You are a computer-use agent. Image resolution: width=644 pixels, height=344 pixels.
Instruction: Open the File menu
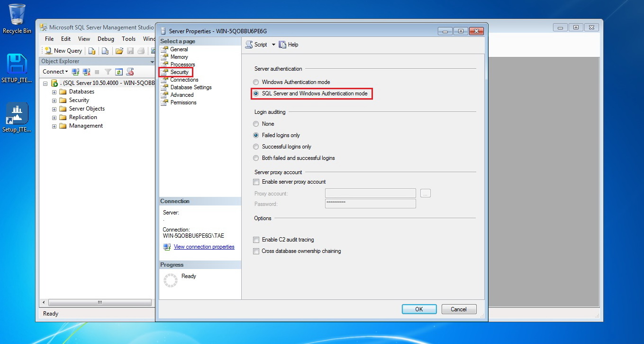click(49, 39)
